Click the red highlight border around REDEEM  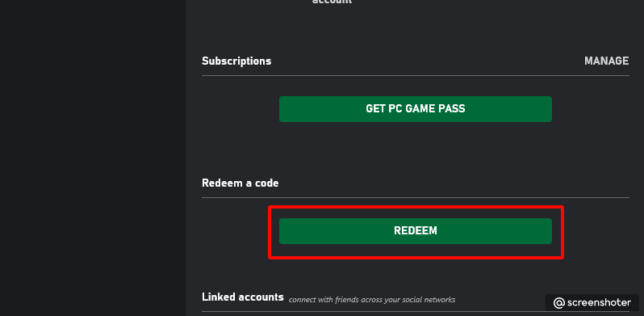click(416, 208)
